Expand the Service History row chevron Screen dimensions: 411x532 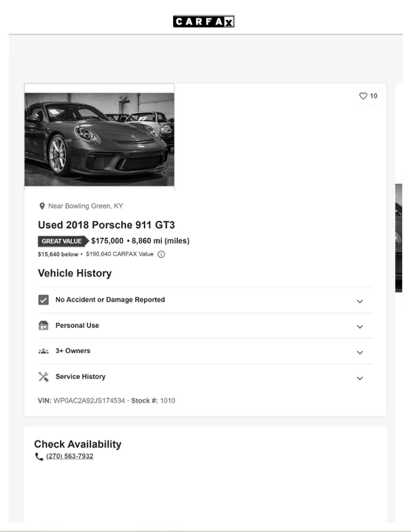360,378
